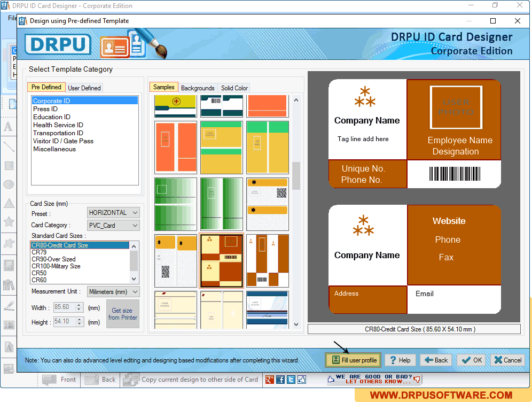Select the ellipse shape tool

(9, 184)
